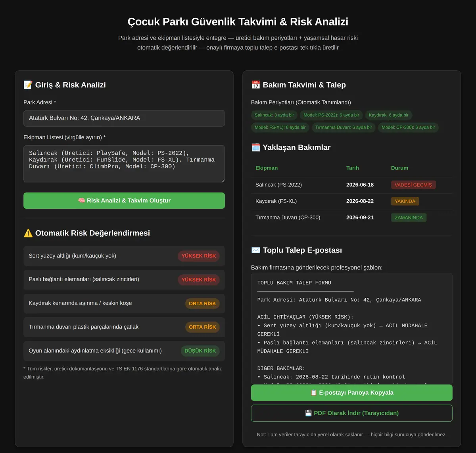Click the date 2026-09-21
Viewport: 476px width, 453px height.
tap(360, 218)
